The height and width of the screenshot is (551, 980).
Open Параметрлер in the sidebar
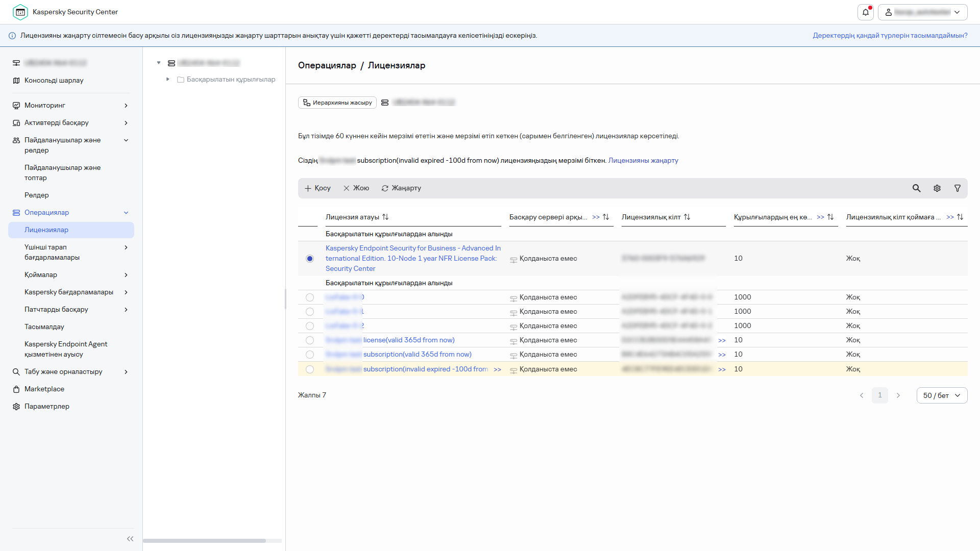point(47,407)
